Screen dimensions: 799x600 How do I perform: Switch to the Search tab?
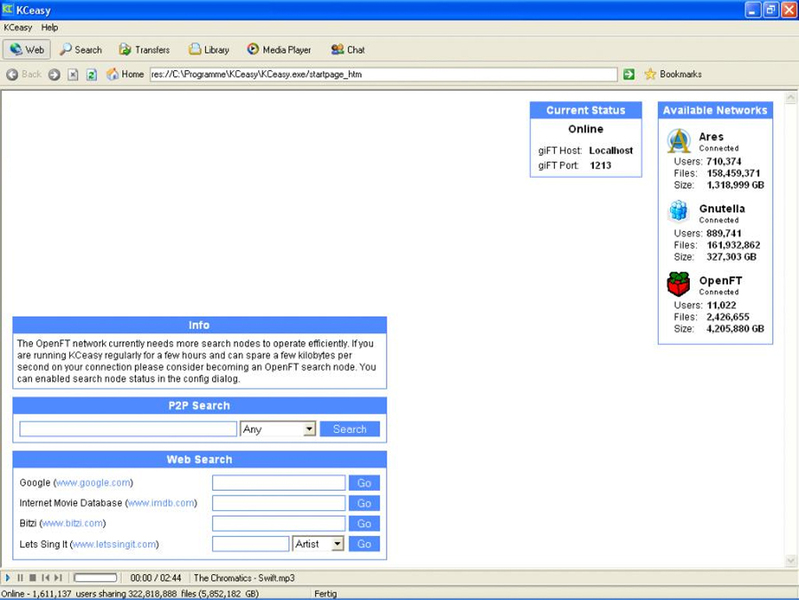click(x=81, y=49)
